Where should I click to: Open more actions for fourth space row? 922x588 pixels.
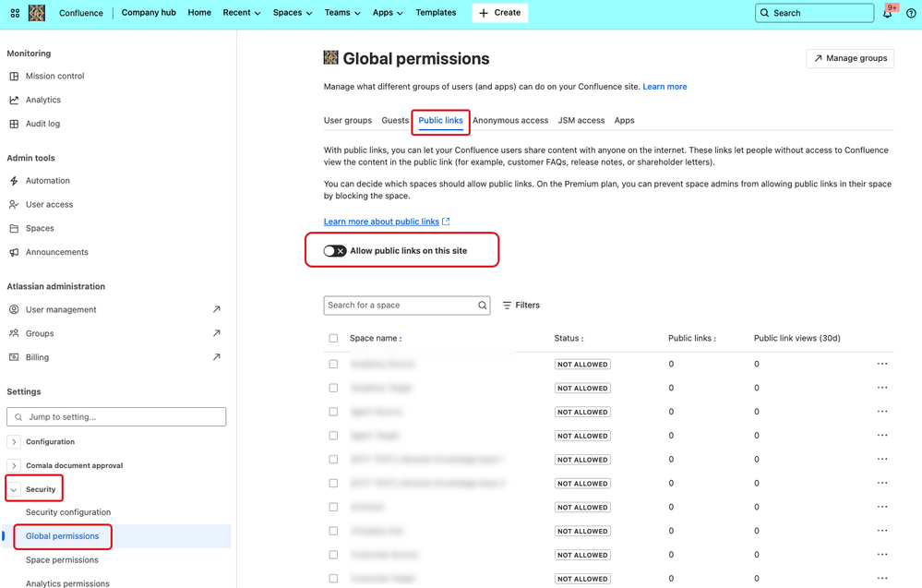[882, 435]
